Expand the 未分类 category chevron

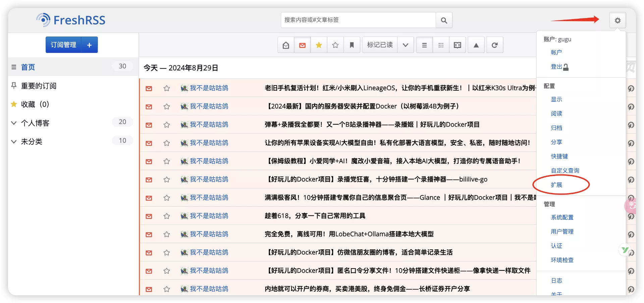pyautogui.click(x=14, y=141)
